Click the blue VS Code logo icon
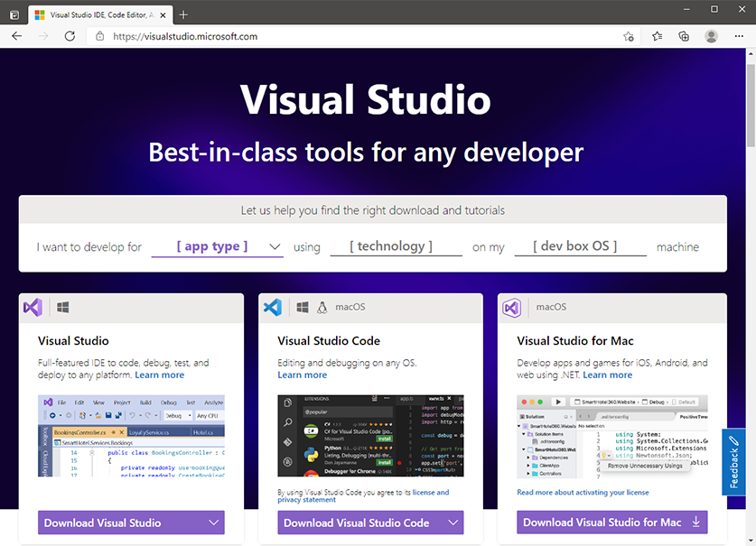This screenshot has height=546, width=756. [x=273, y=307]
